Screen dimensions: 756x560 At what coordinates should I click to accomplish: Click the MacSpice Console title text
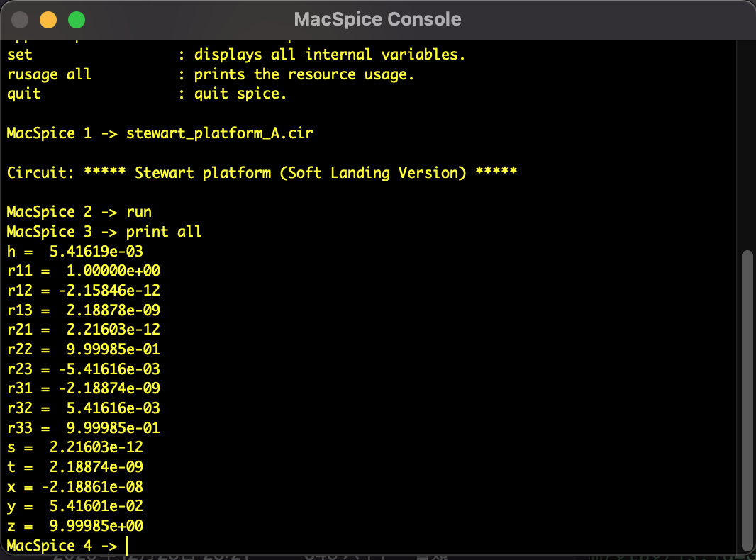tap(377, 19)
